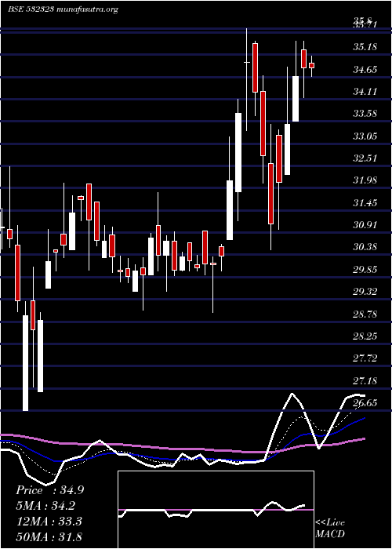Screen dimensions: 392x549
Task: Select the 30.91 price level label
Action: [365, 225]
